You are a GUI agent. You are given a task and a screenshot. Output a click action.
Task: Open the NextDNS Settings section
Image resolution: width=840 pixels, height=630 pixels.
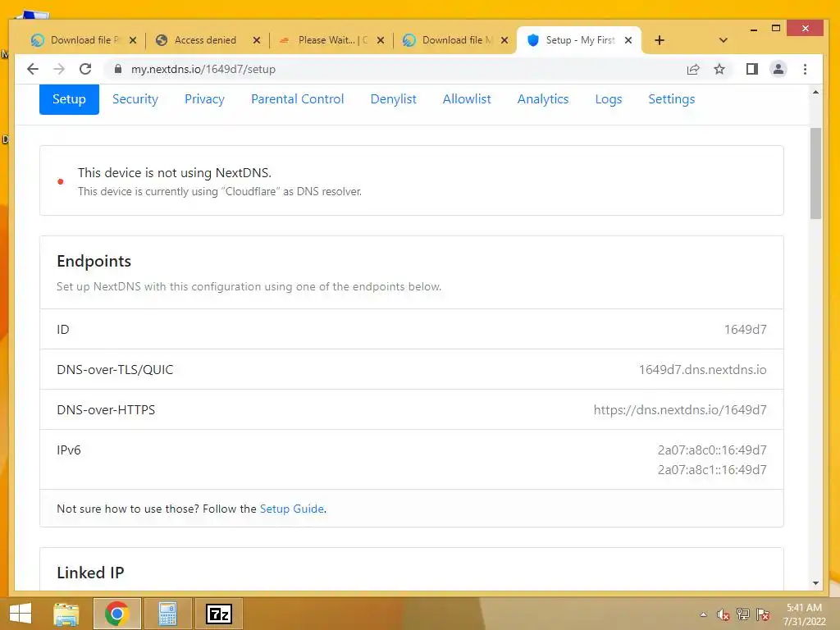[671, 99]
